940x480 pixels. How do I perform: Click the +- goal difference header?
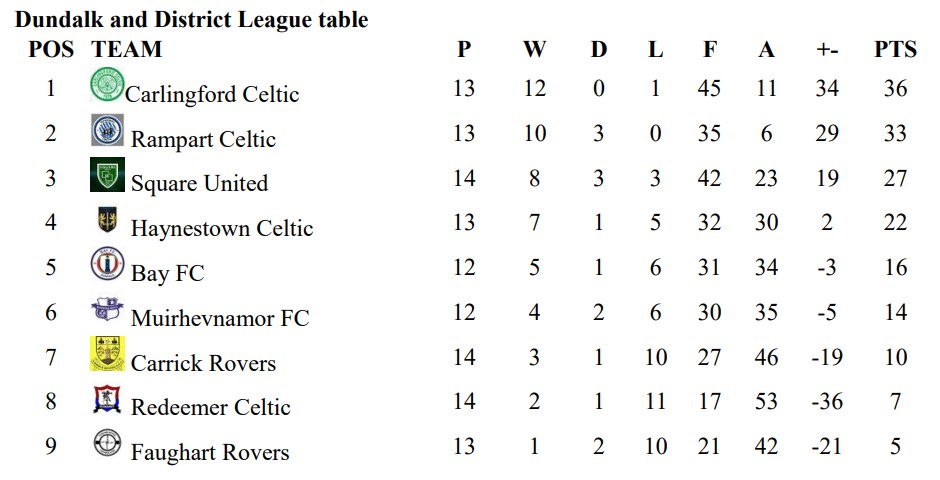[x=827, y=50]
